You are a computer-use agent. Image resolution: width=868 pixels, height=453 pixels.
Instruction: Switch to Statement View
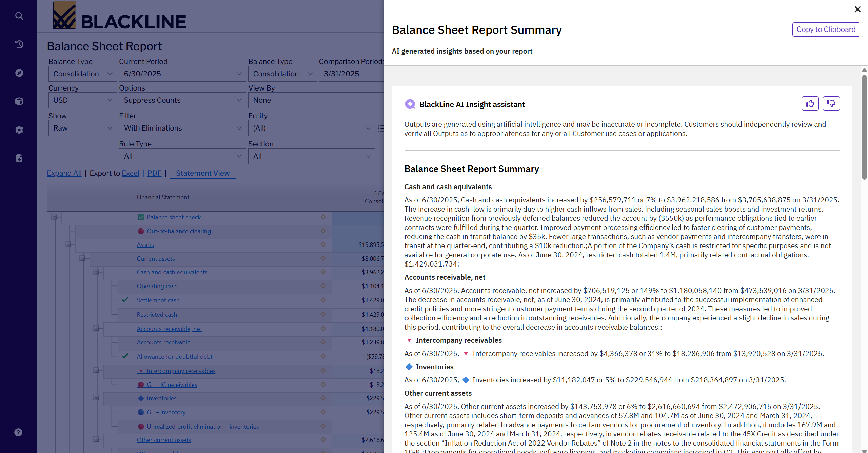(x=203, y=173)
